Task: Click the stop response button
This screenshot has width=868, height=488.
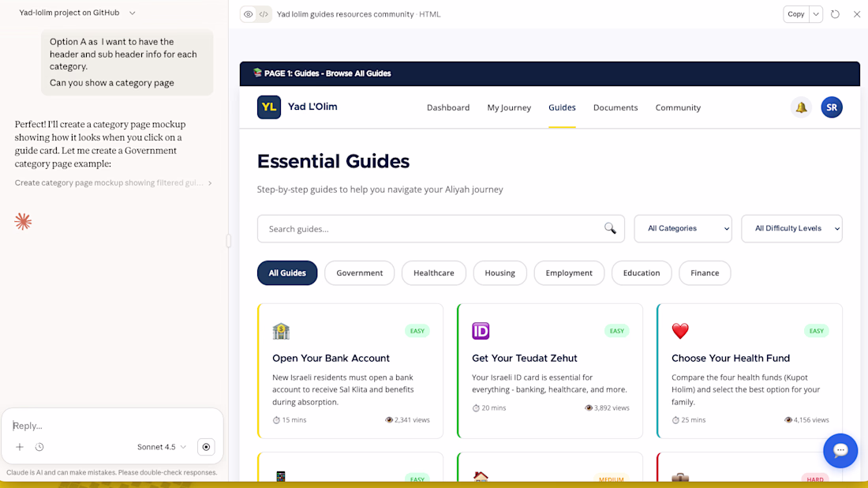Action: click(x=206, y=447)
